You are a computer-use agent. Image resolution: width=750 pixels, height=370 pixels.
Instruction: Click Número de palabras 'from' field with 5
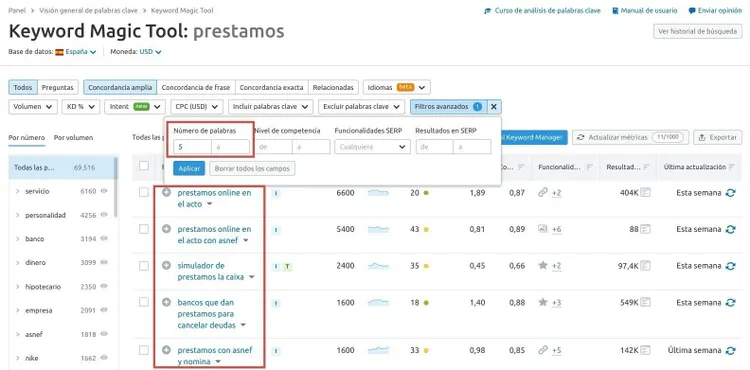pos(192,147)
